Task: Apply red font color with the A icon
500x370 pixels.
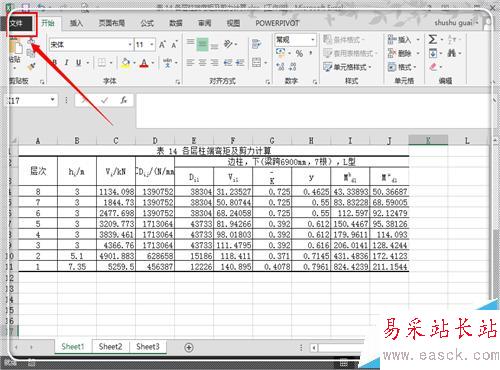Action: 144,63
